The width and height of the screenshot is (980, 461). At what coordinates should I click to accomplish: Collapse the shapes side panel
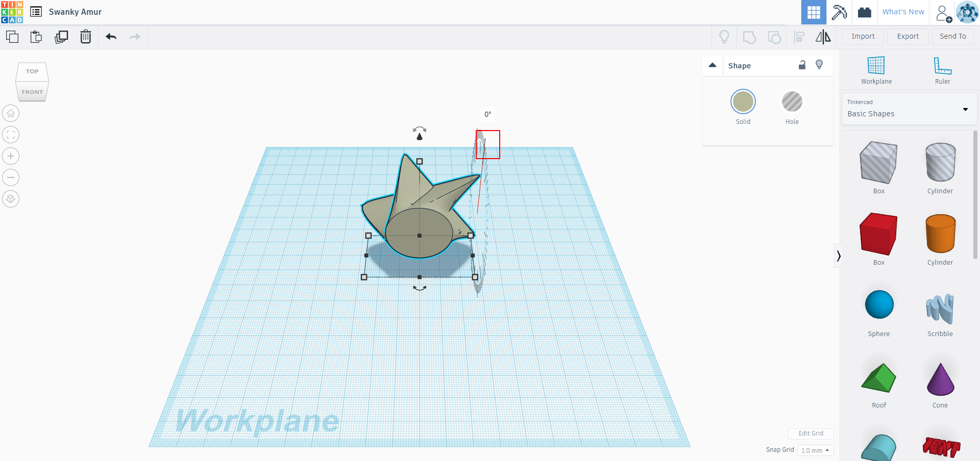point(838,256)
